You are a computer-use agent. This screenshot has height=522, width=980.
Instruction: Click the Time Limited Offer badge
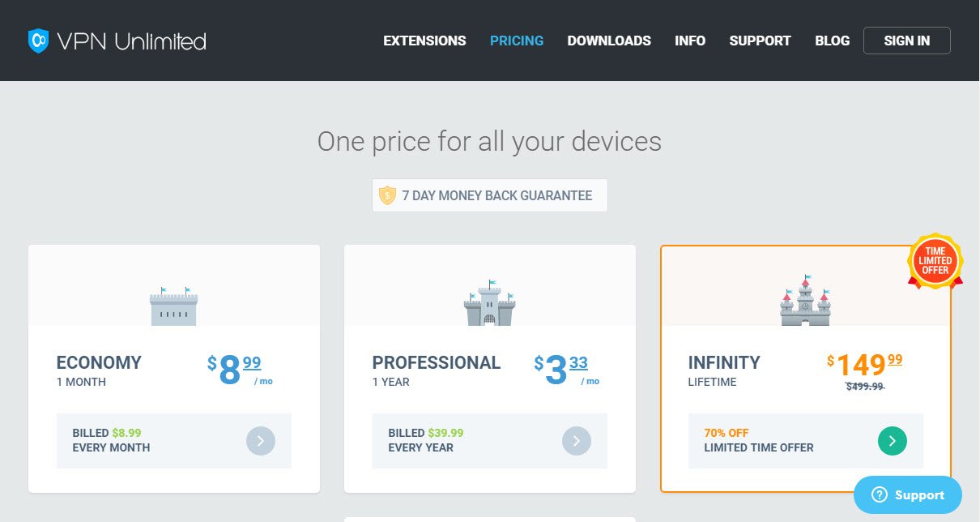pos(935,262)
